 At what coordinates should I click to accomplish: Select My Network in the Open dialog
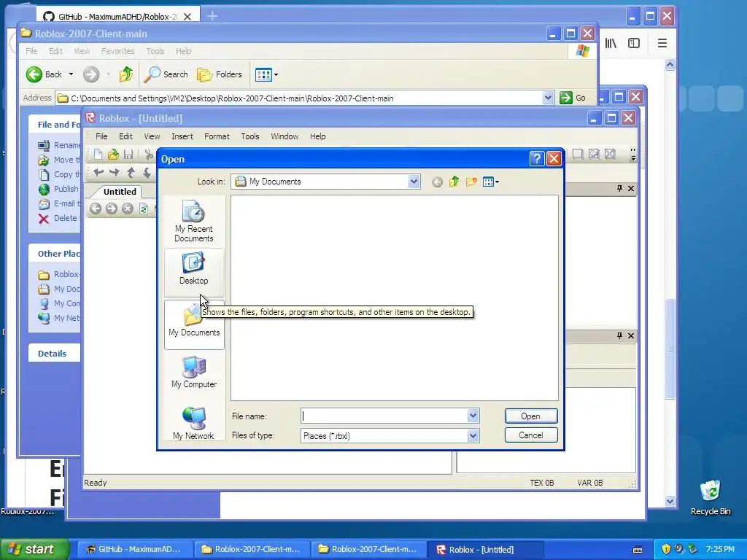click(194, 423)
